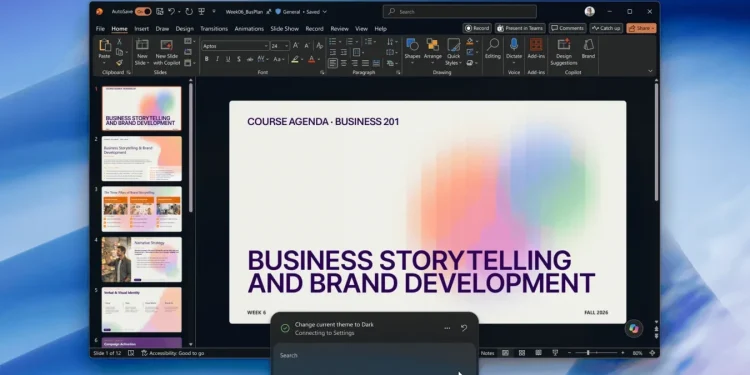The height and width of the screenshot is (375, 750).
Task: Click Increase Font Size icon
Action: point(296,46)
